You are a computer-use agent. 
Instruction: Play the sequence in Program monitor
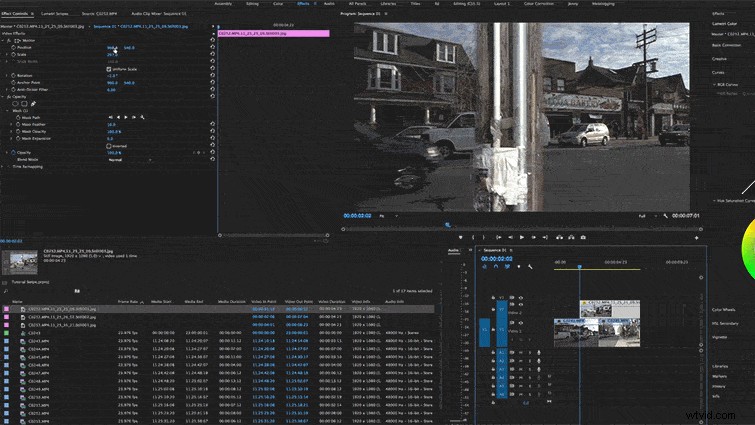522,237
